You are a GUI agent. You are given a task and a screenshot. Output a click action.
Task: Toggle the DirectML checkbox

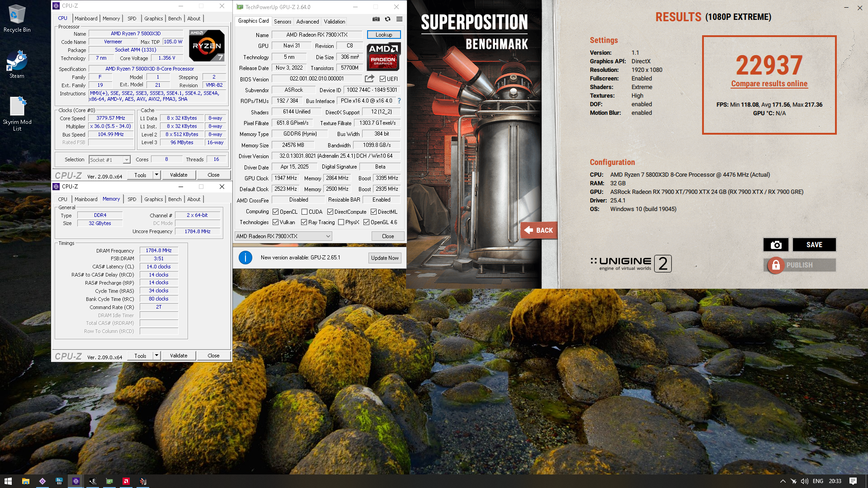(x=373, y=212)
